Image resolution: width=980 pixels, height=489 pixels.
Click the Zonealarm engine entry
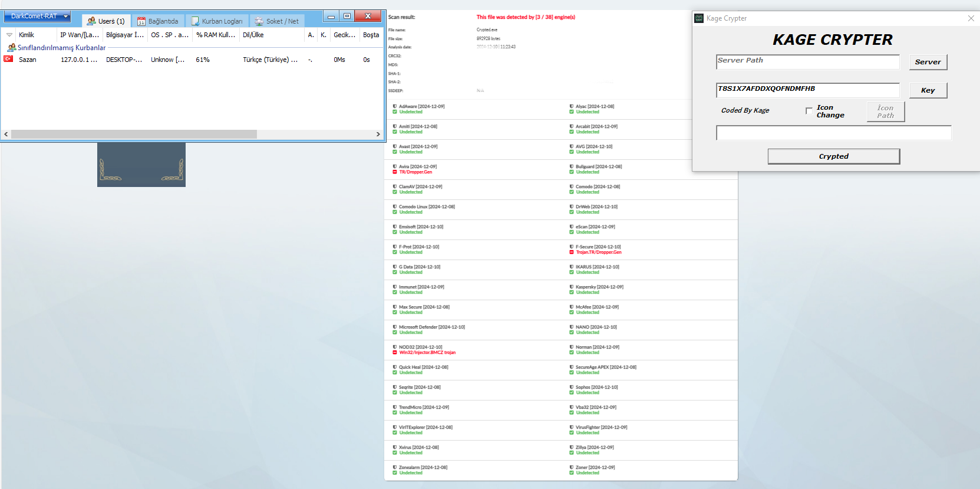click(x=423, y=467)
